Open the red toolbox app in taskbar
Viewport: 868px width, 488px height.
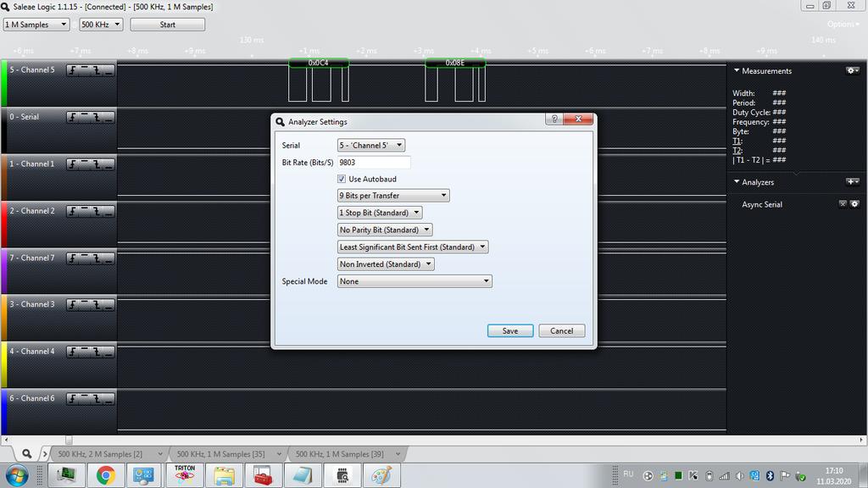263,475
